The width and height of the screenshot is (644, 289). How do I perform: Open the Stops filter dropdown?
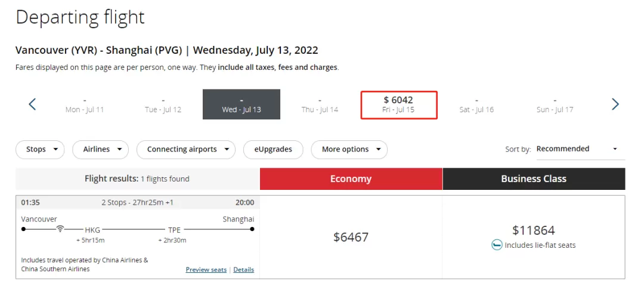[x=40, y=150]
